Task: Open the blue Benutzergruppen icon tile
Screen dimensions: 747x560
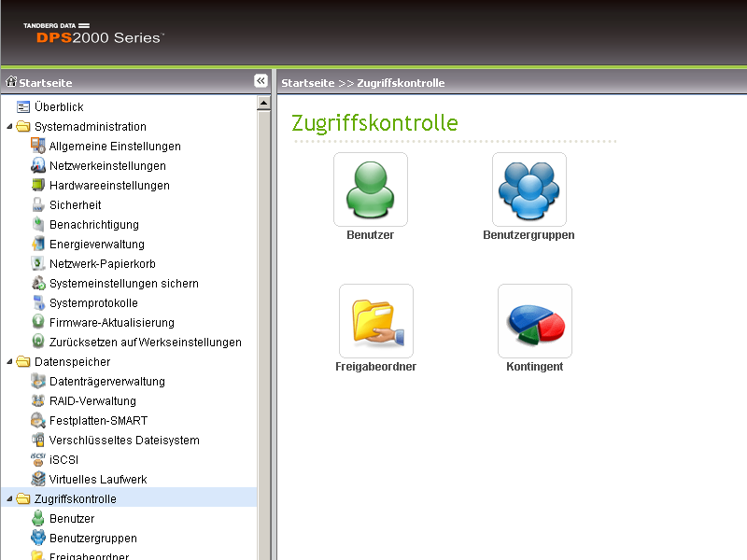Action: coord(529,189)
